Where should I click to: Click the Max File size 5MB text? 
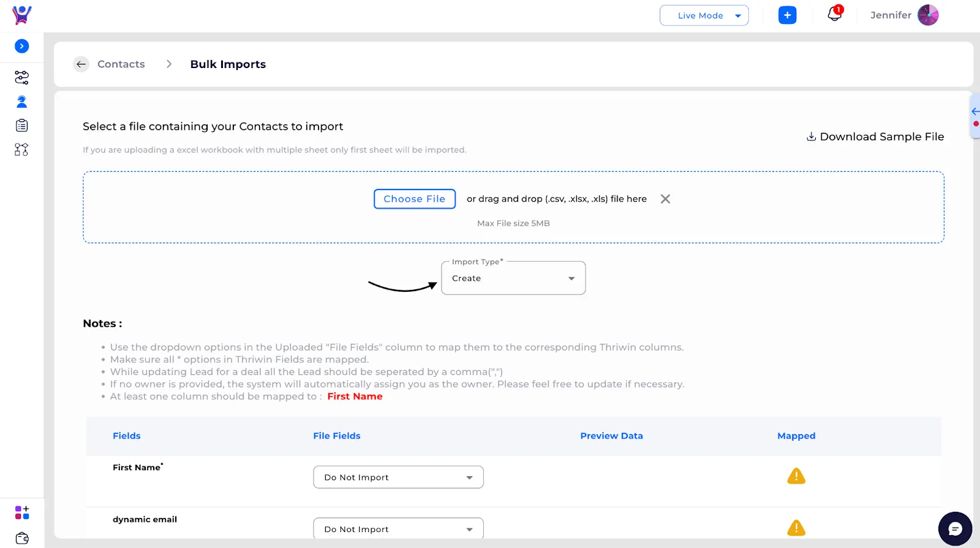tap(513, 224)
